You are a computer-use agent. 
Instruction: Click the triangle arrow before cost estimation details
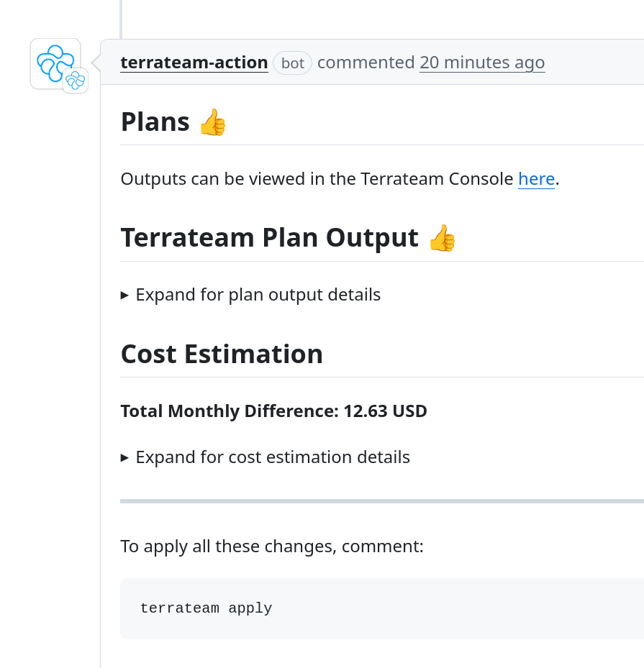124,457
